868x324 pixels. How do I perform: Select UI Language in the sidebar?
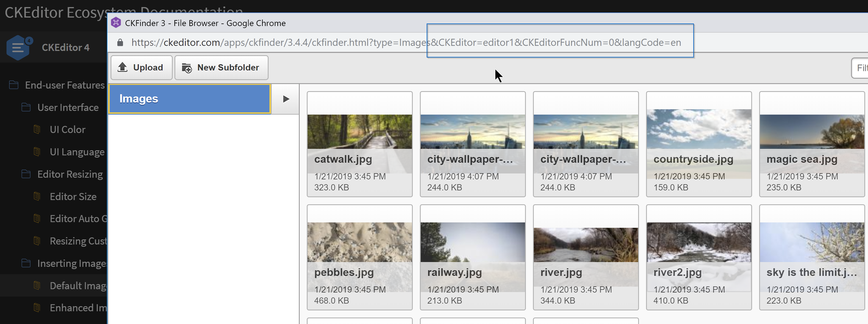pos(77,152)
